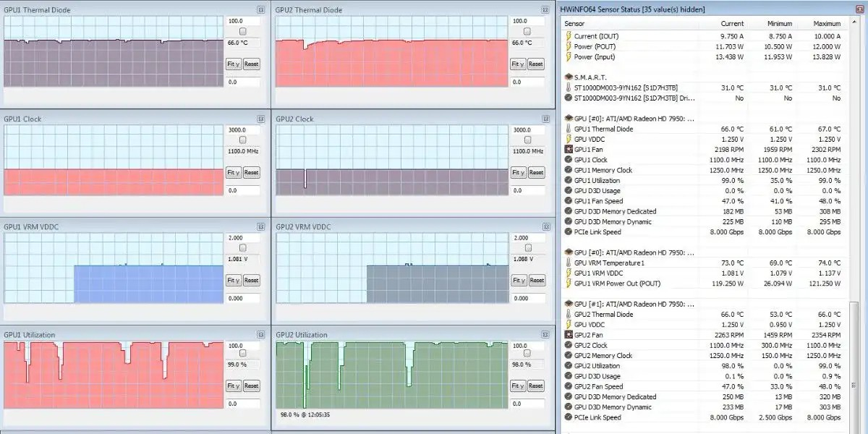
Task: Click lightning icon of GPU VDDC row with 0.950 V minimum
Action: pyautogui.click(x=569, y=325)
